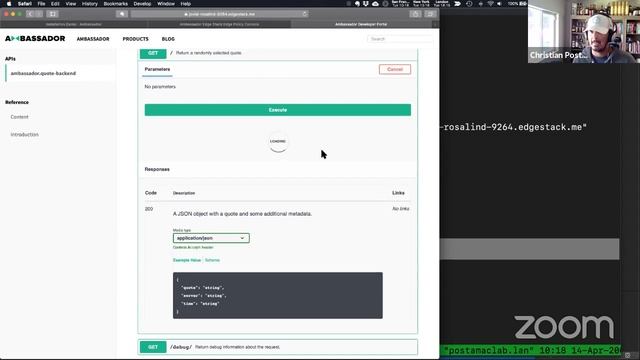Switch to the Edge Policy Console tab
The image size is (640, 360).
pyautogui.click(x=219, y=24)
